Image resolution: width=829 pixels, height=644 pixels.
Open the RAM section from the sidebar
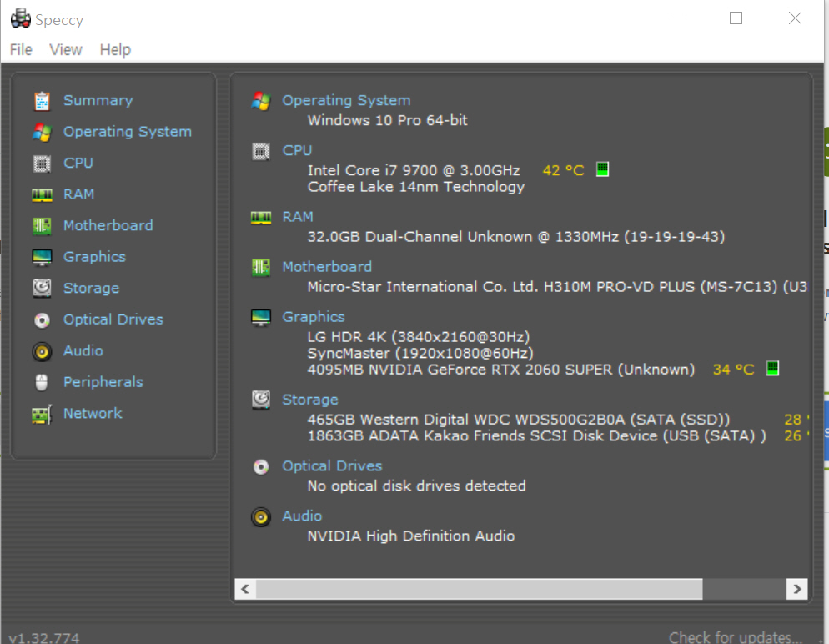click(x=78, y=194)
